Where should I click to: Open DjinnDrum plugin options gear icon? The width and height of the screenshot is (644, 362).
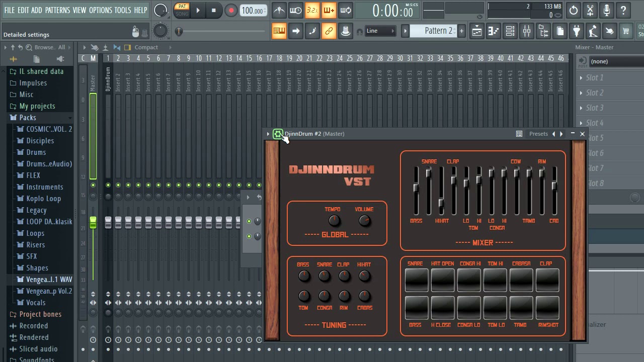pyautogui.click(x=278, y=134)
